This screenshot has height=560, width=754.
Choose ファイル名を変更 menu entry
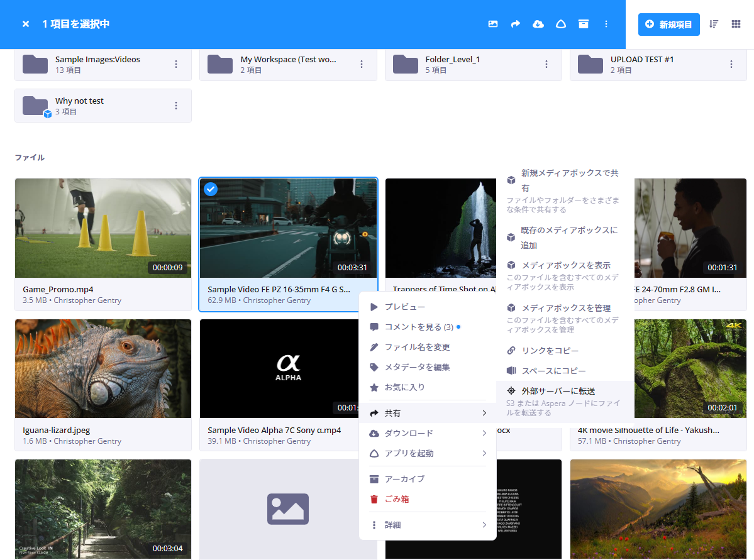point(428,347)
